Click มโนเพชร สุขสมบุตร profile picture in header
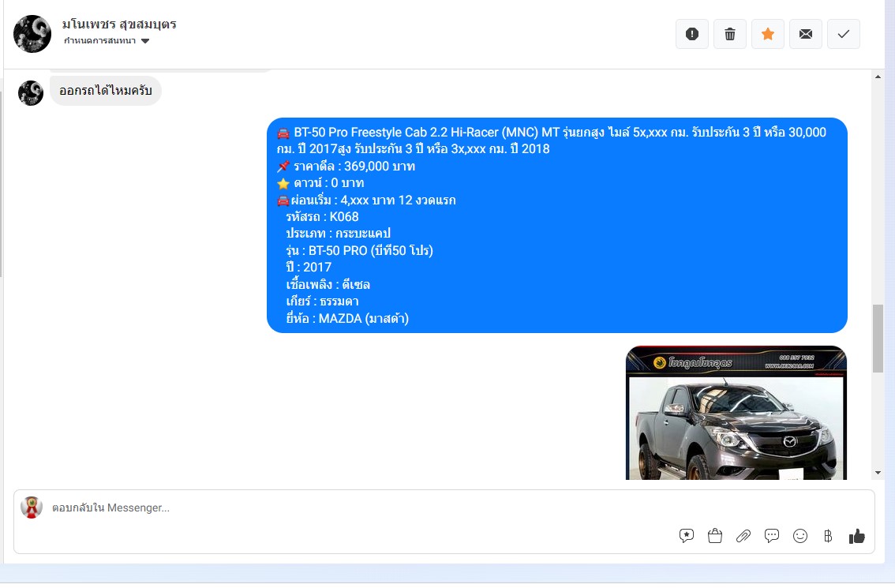Viewport: 895px width, 588px height. tap(32, 34)
